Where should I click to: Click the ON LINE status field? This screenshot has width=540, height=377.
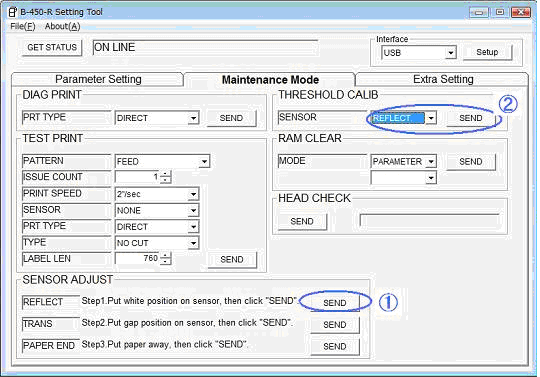point(205,48)
